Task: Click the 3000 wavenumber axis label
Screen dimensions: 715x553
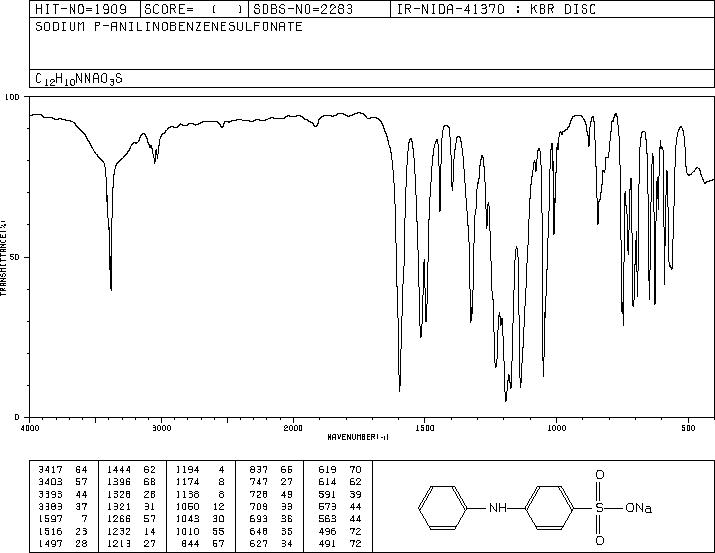Action: coord(161,428)
